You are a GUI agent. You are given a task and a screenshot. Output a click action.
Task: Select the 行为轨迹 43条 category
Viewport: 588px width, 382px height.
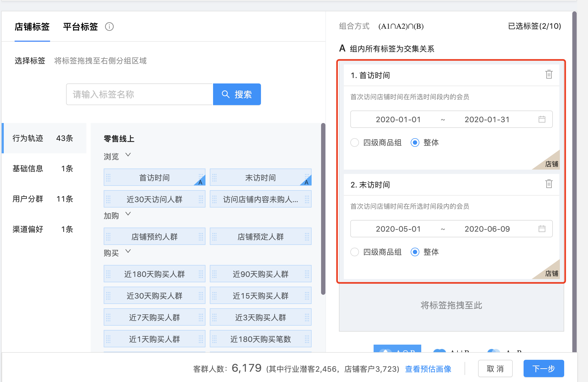(44, 138)
